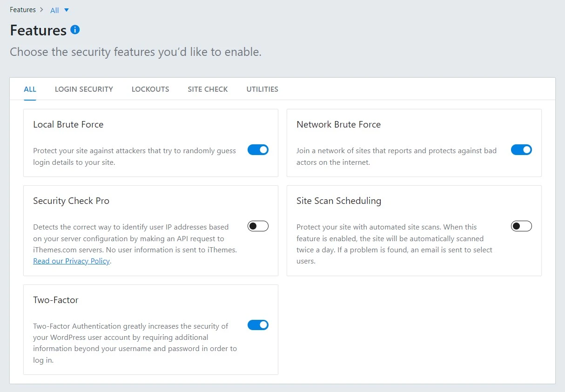Enable Site Scan Scheduling
565x392 pixels.
tap(521, 226)
